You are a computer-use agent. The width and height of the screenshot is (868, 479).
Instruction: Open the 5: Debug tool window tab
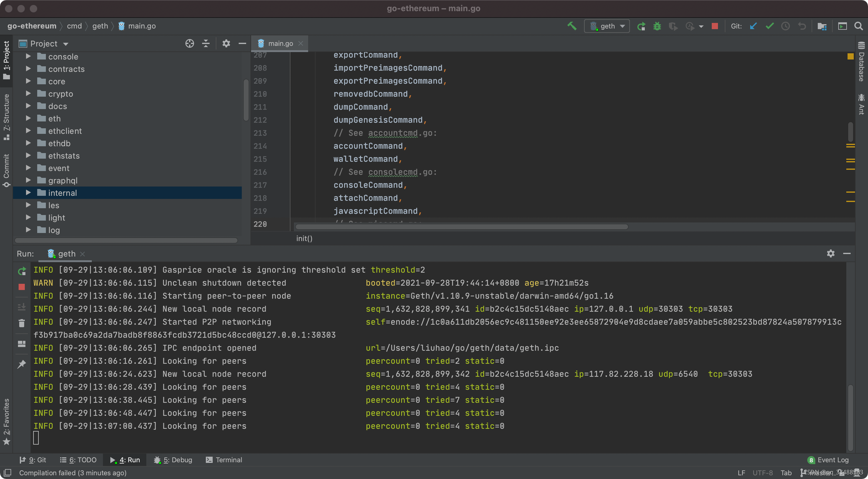(173, 460)
